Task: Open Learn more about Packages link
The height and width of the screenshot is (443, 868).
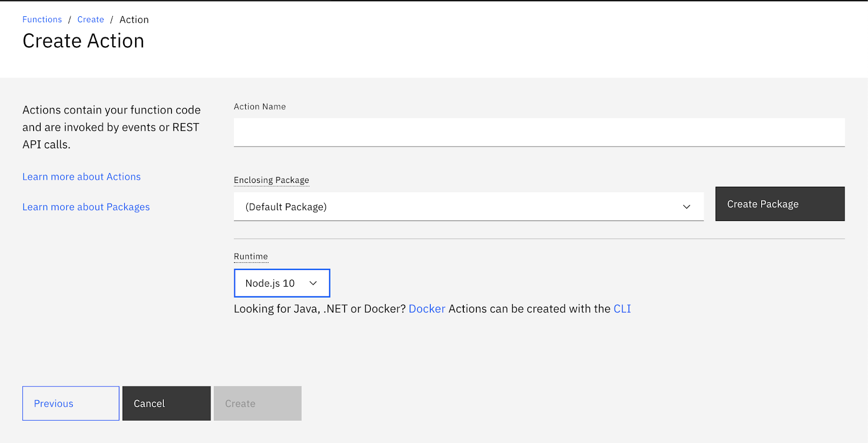Action: coord(86,207)
